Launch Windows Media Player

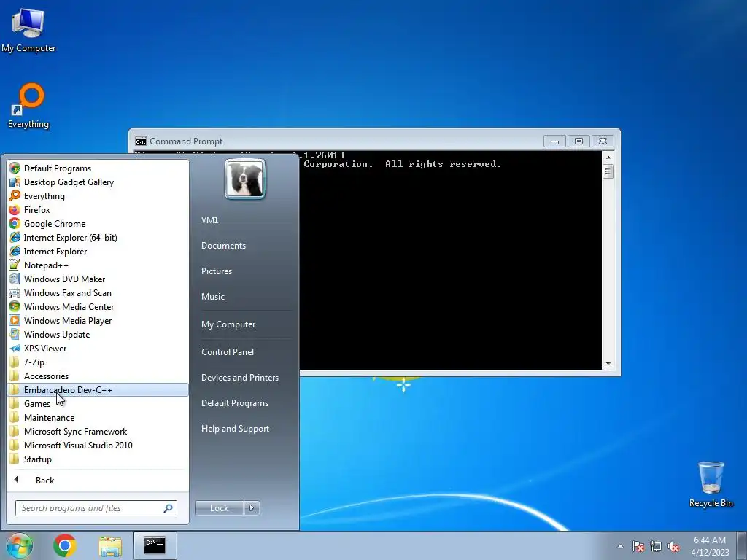[x=98, y=320]
